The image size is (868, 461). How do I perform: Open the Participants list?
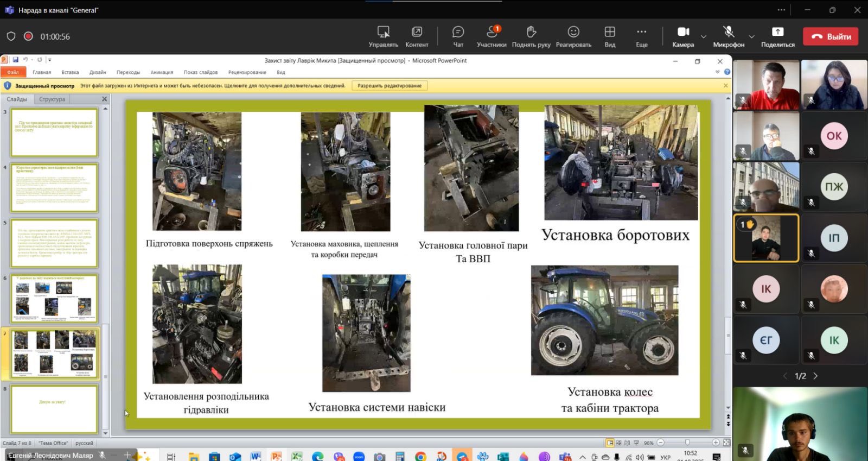[491, 36]
